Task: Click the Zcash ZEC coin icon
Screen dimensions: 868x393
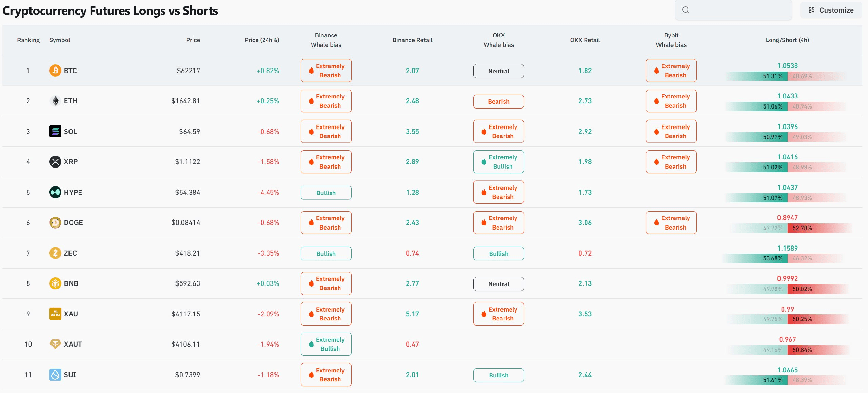Action: click(x=55, y=253)
